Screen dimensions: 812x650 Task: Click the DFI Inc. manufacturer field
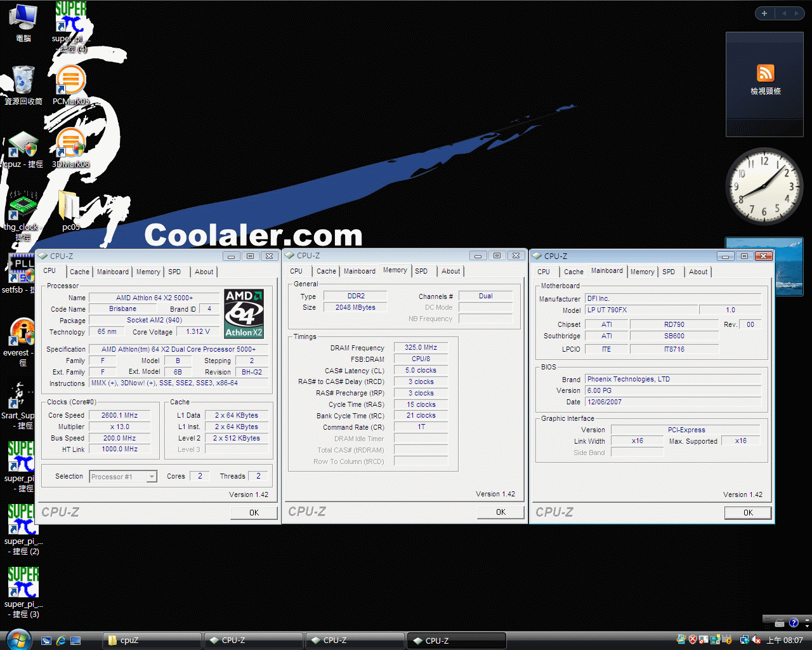click(672, 298)
